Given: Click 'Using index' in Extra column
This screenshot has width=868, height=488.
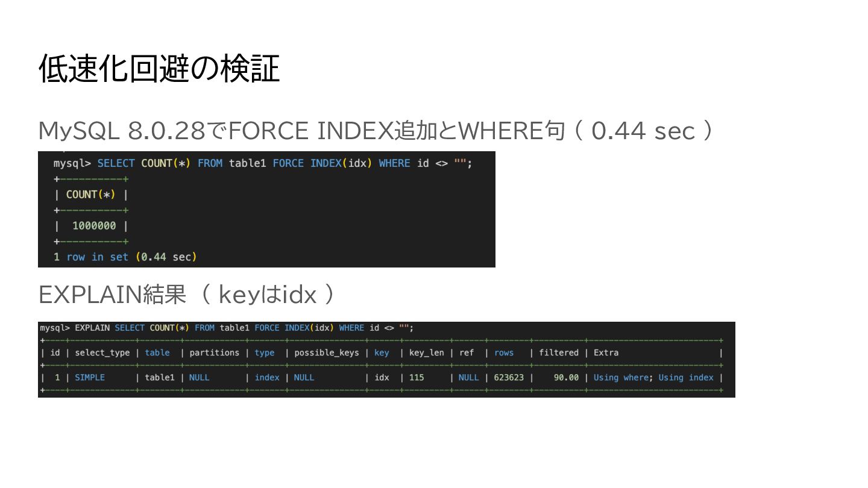Looking at the screenshot, I should [686, 378].
